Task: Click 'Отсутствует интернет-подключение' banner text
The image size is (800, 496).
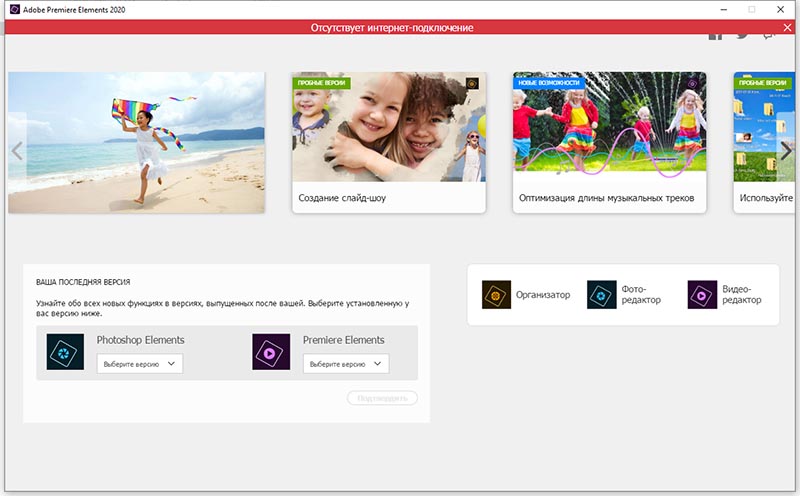Action: (392, 28)
